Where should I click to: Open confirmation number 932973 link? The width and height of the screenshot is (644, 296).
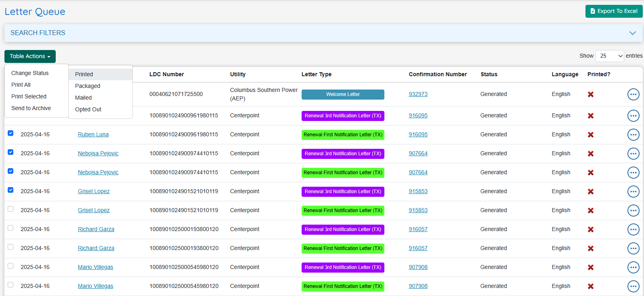coord(418,94)
